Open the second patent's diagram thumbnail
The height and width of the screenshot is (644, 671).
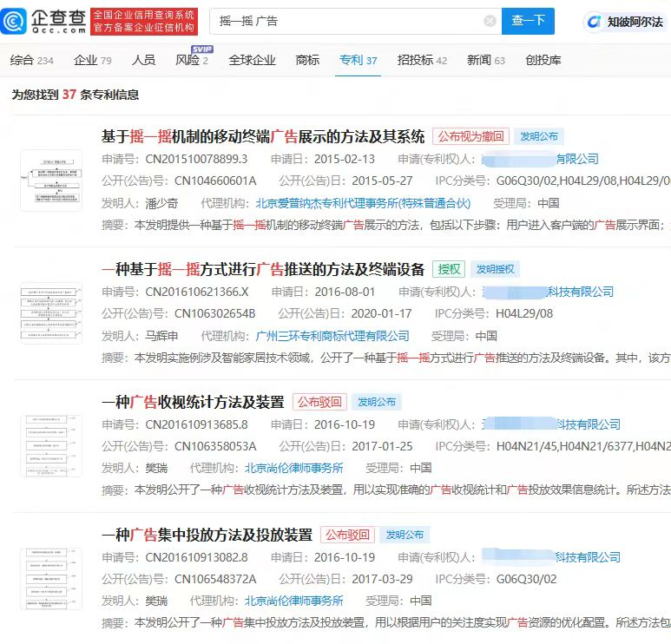51,313
